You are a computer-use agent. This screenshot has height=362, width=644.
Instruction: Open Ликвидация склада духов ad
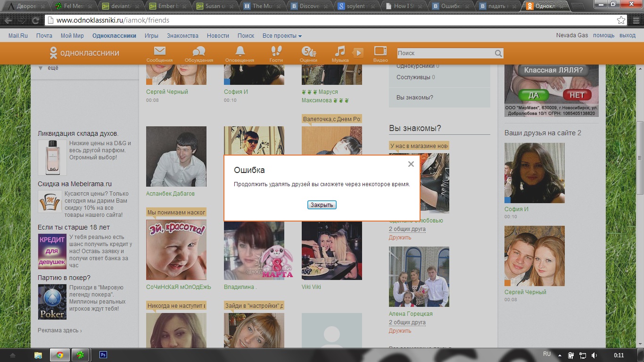(78, 133)
